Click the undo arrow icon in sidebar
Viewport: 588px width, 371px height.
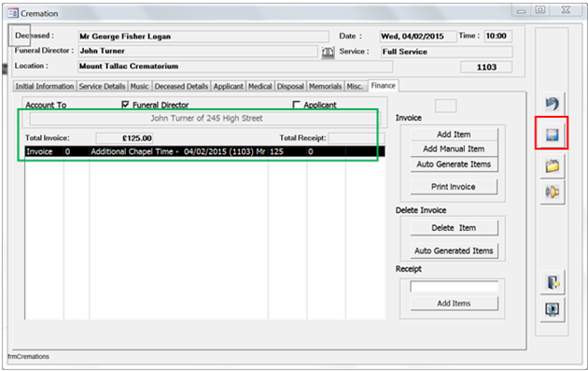(x=552, y=104)
